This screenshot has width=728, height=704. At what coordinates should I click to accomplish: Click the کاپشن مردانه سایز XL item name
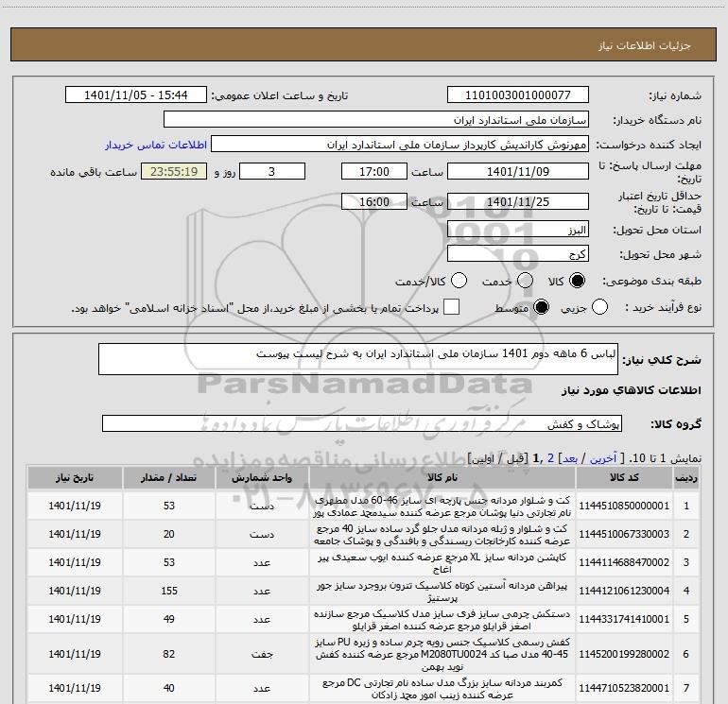point(442,563)
